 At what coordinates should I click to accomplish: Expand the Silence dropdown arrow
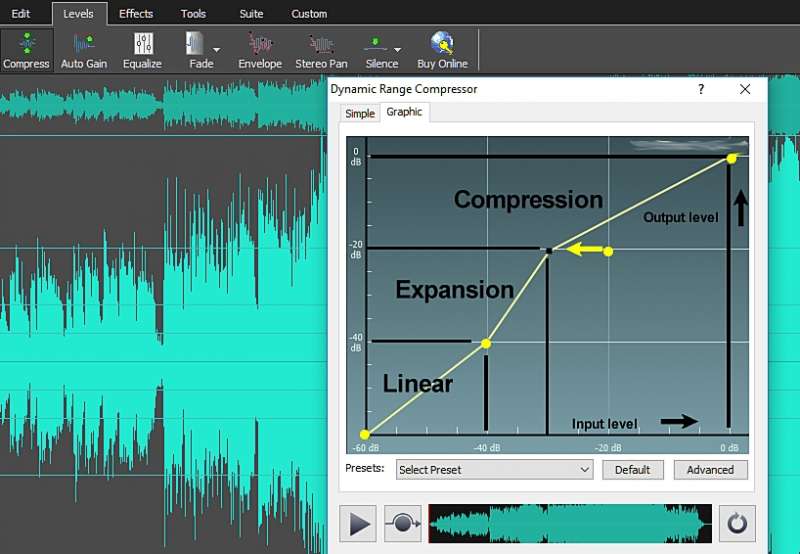pyautogui.click(x=397, y=50)
